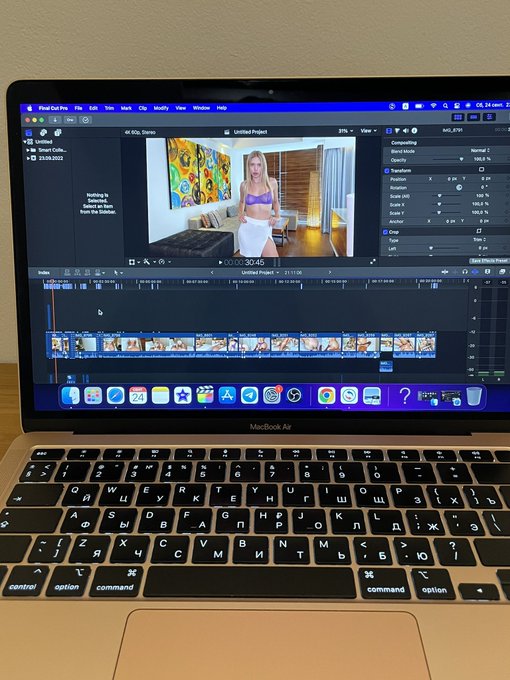Click Spotlight search in menu bar
The height and width of the screenshot is (680, 510).
445,106
